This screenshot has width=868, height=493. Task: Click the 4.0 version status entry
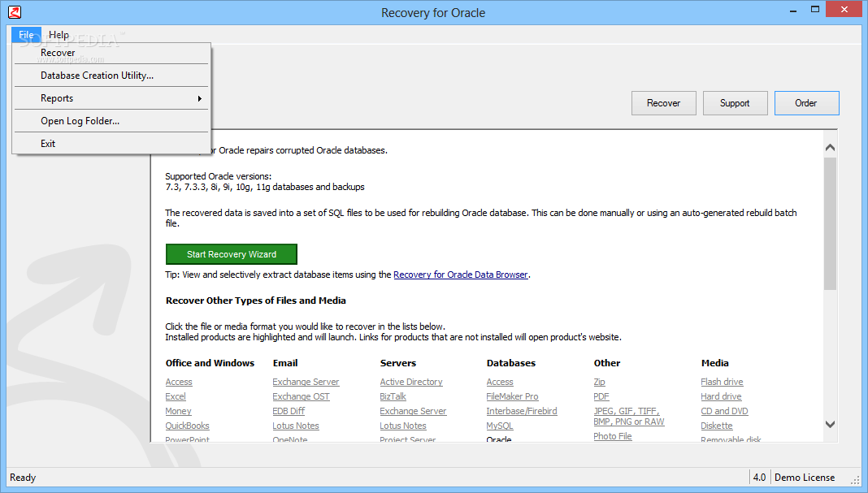759,478
